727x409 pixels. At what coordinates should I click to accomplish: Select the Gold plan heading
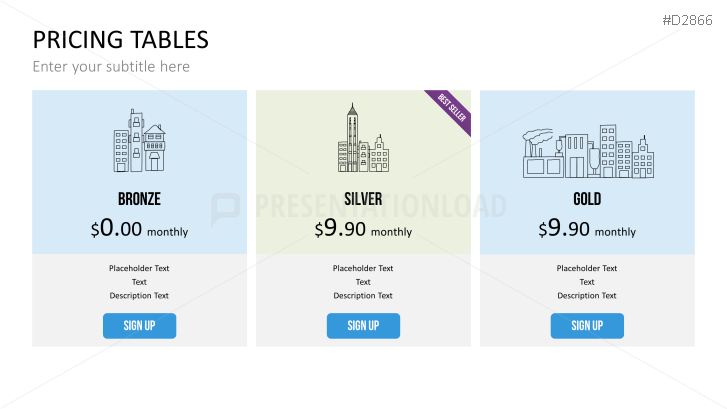tap(587, 199)
